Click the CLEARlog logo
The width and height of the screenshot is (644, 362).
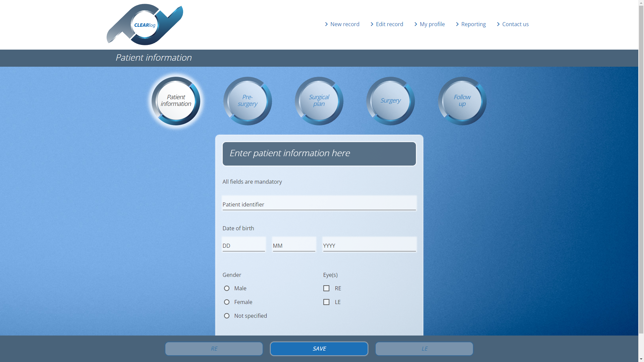tap(145, 25)
